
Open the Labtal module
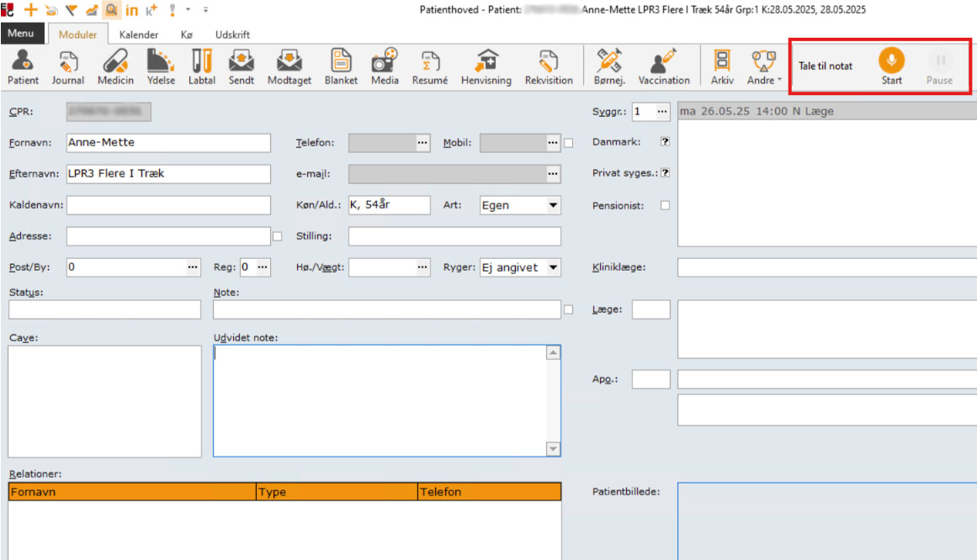click(x=202, y=67)
